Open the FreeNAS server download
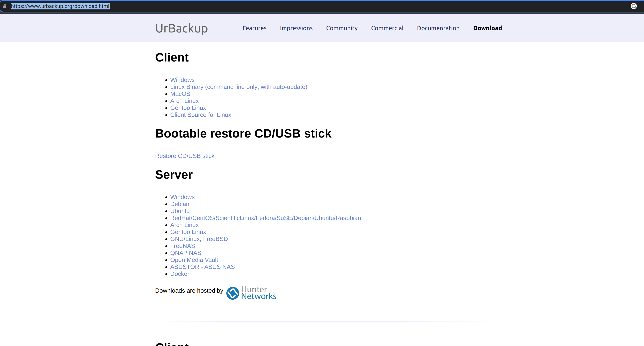The height and width of the screenshot is (346, 644). click(x=182, y=246)
